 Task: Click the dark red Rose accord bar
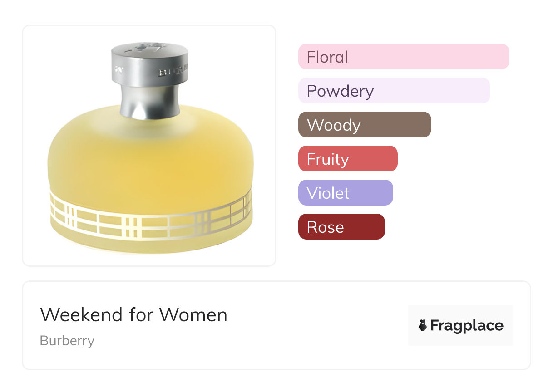(x=341, y=227)
